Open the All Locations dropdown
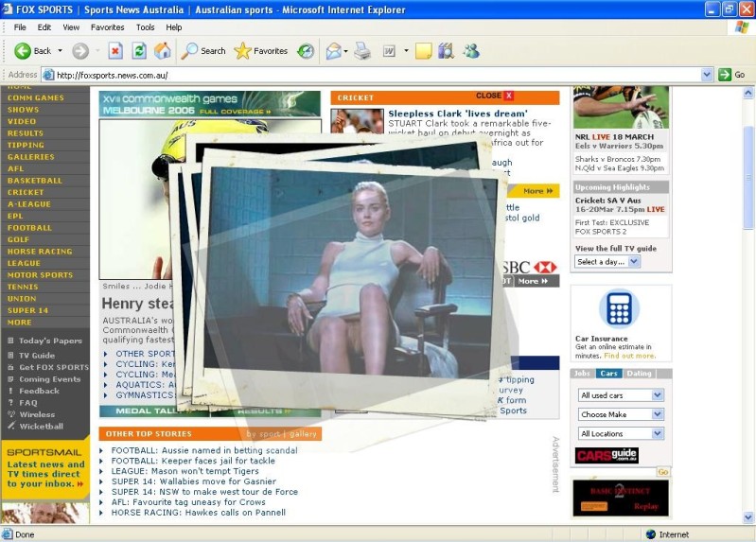The width and height of the screenshot is (756, 542). pyautogui.click(x=621, y=434)
